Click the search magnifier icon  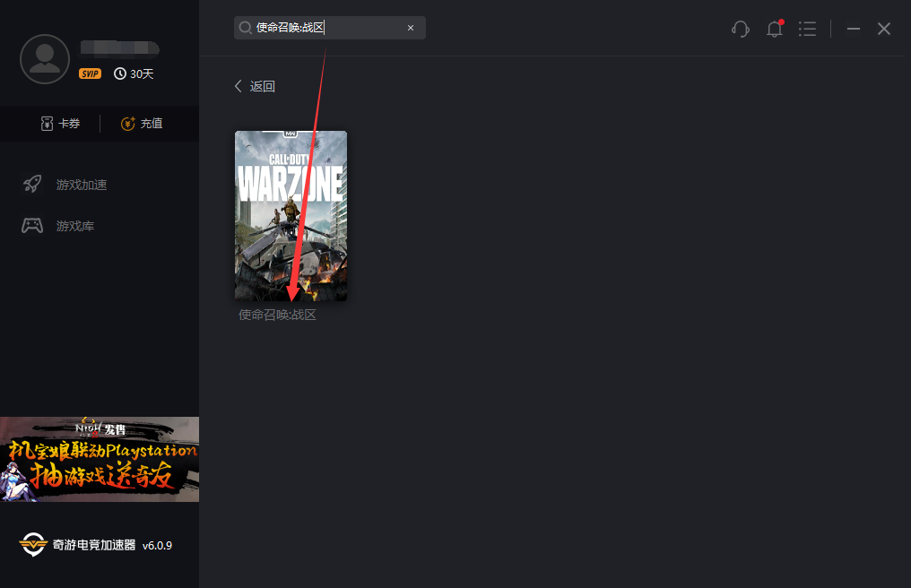[245, 28]
